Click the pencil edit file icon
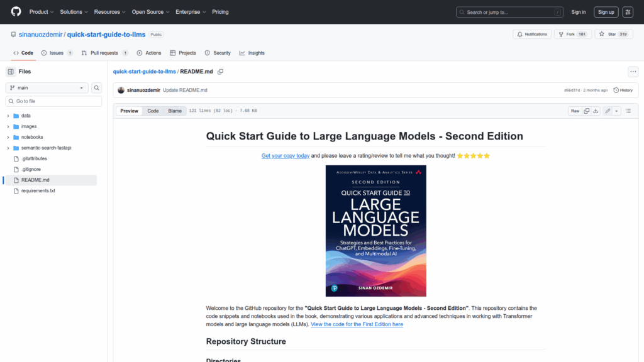This screenshot has height=362, width=644. pyautogui.click(x=608, y=111)
